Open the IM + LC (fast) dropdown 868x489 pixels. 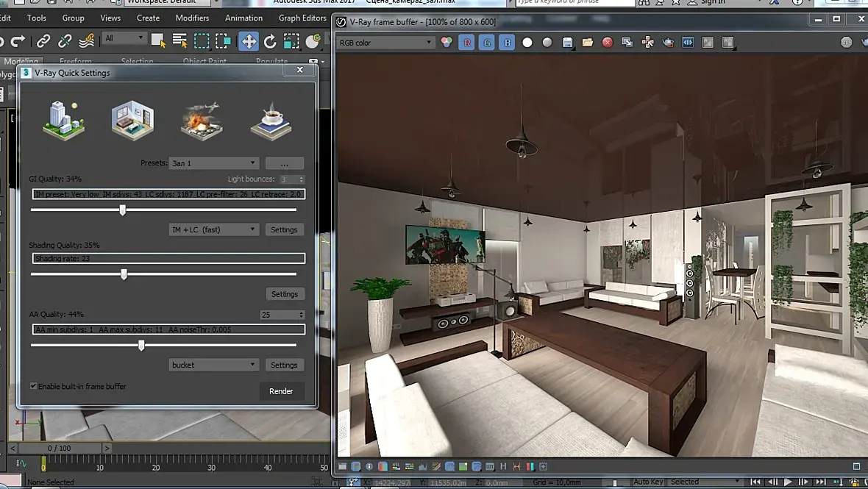[213, 229]
